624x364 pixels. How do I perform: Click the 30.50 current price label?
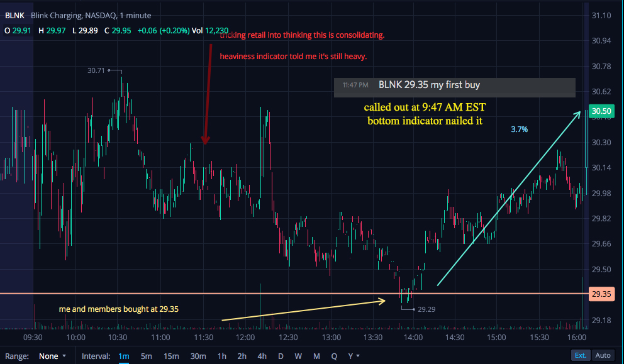coord(601,111)
